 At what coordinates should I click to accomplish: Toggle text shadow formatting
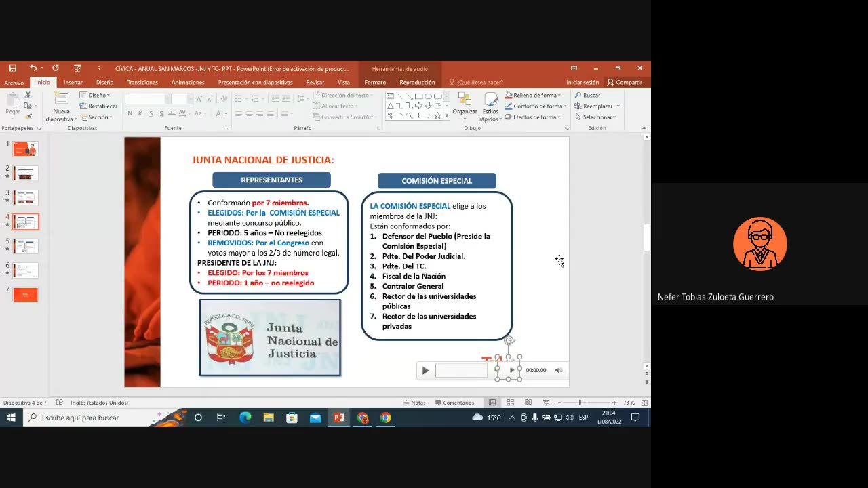click(161, 114)
